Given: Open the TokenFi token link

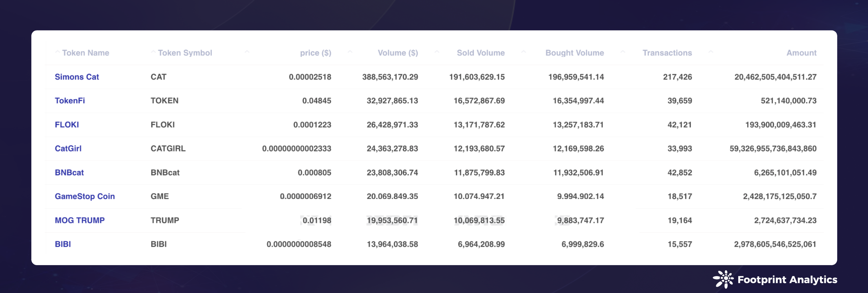Looking at the screenshot, I should (70, 101).
